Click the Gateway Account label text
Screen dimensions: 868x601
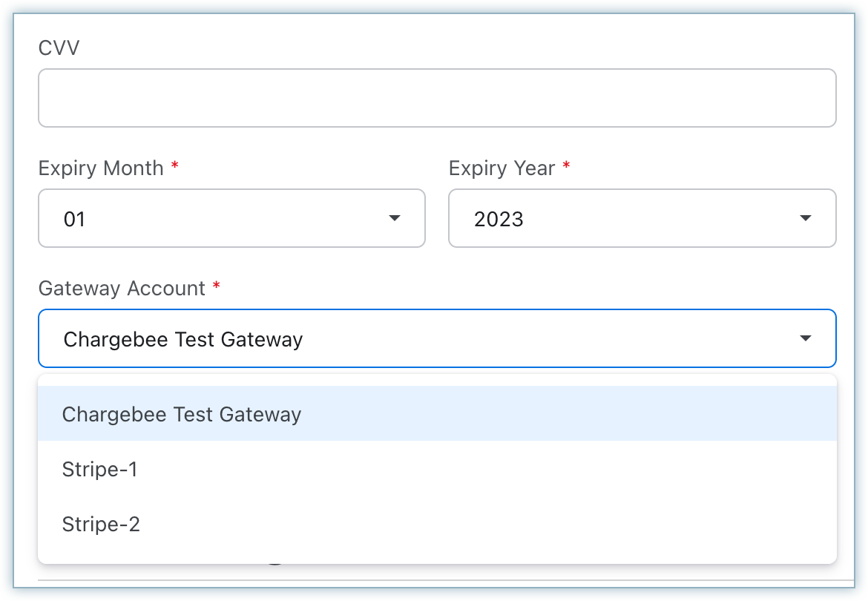[122, 289]
